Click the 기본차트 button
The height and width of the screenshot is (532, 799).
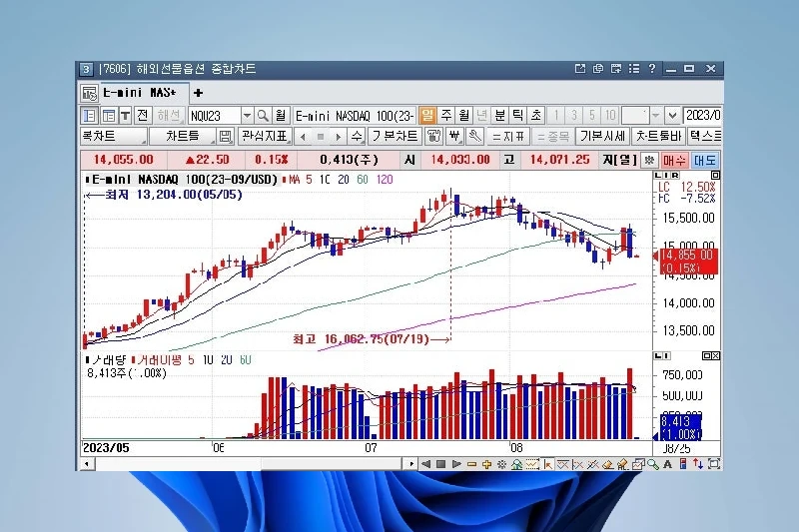(x=394, y=136)
